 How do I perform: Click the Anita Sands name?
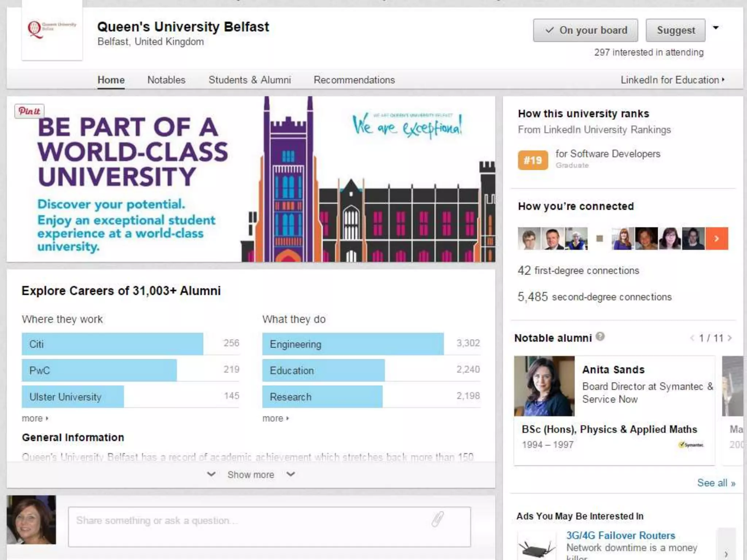614,370
